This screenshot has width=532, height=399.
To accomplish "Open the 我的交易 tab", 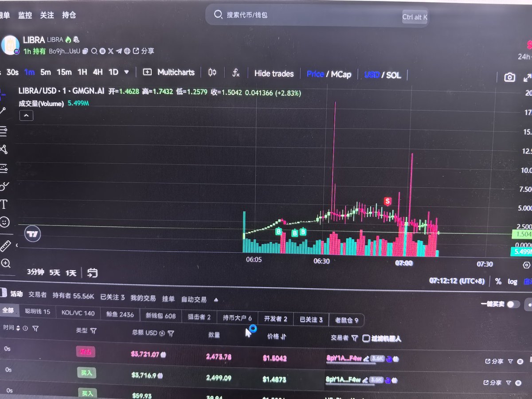I will tap(143, 298).
